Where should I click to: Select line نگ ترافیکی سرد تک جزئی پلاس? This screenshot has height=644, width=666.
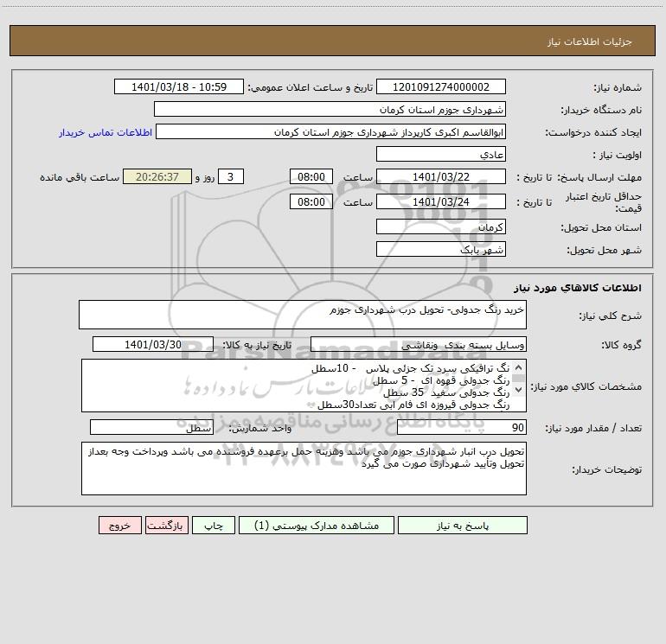(410, 368)
